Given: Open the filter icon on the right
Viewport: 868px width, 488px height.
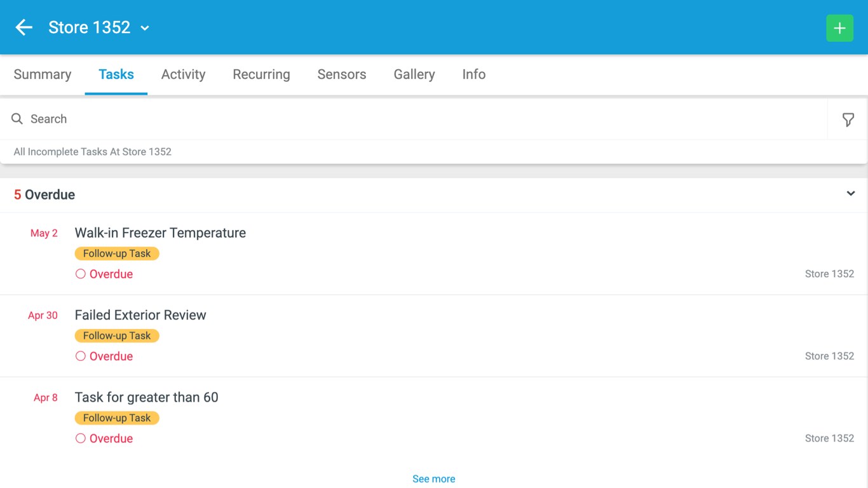Looking at the screenshot, I should pyautogui.click(x=848, y=119).
